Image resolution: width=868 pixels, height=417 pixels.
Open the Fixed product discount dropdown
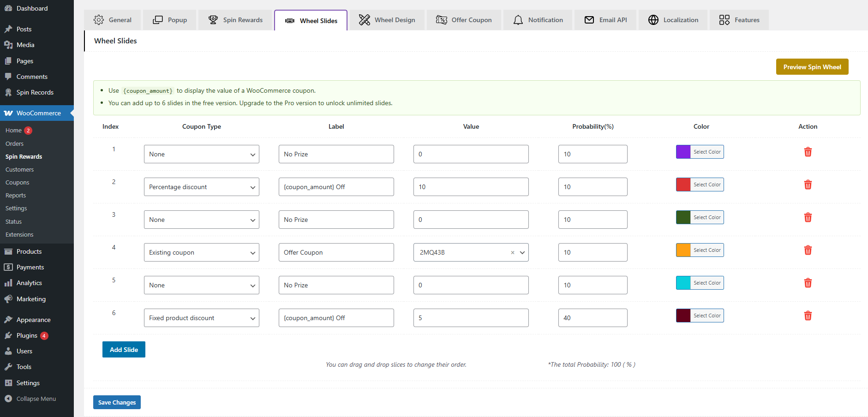point(201,317)
